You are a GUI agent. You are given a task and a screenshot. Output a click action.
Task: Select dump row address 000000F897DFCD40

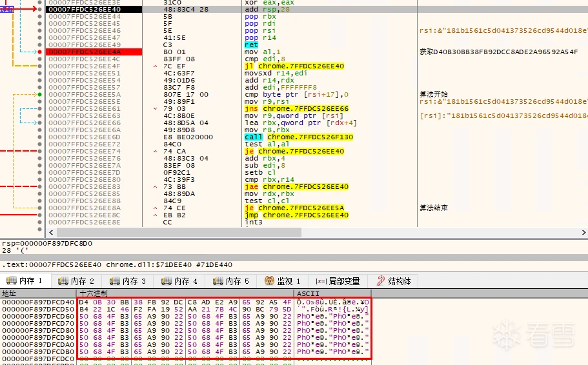click(38, 302)
